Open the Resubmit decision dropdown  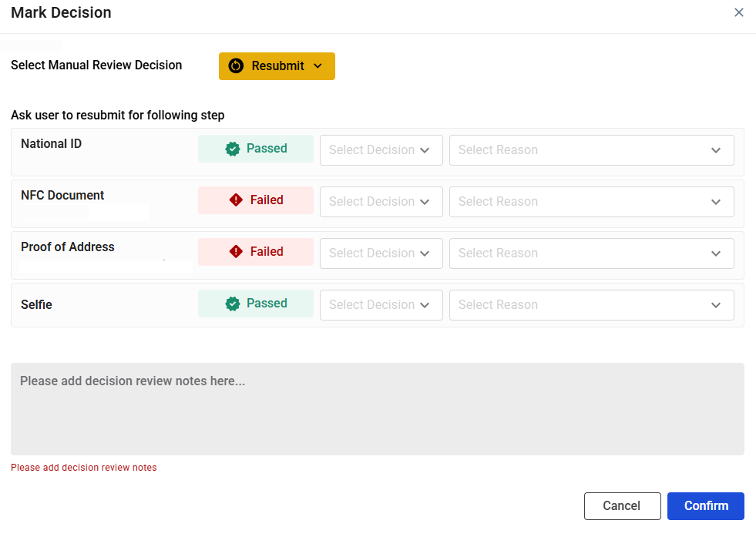point(277,66)
